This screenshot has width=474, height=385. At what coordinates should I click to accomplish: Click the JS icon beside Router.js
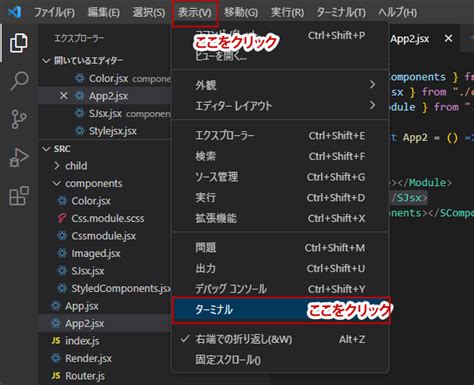[x=56, y=376]
